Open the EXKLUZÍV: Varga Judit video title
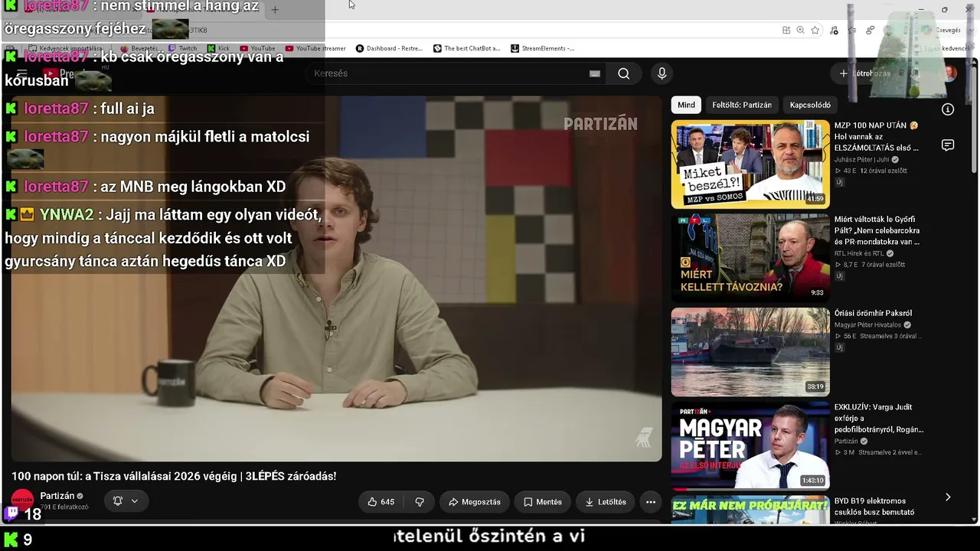 (879, 419)
